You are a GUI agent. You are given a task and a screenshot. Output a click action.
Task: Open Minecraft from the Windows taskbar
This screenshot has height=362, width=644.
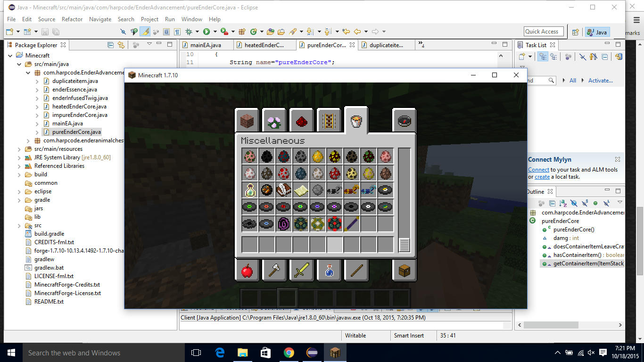tap(335, 352)
